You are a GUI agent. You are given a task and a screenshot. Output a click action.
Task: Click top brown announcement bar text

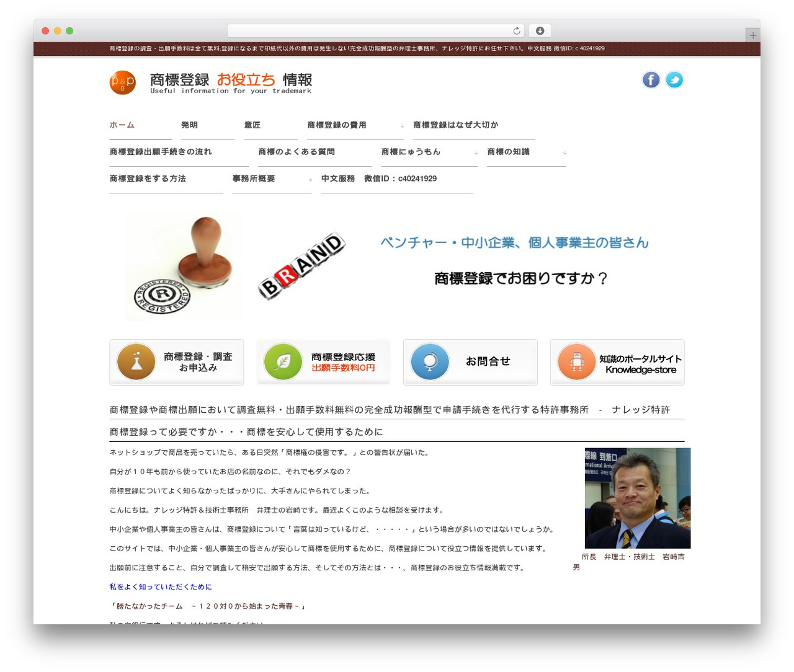pos(357,48)
